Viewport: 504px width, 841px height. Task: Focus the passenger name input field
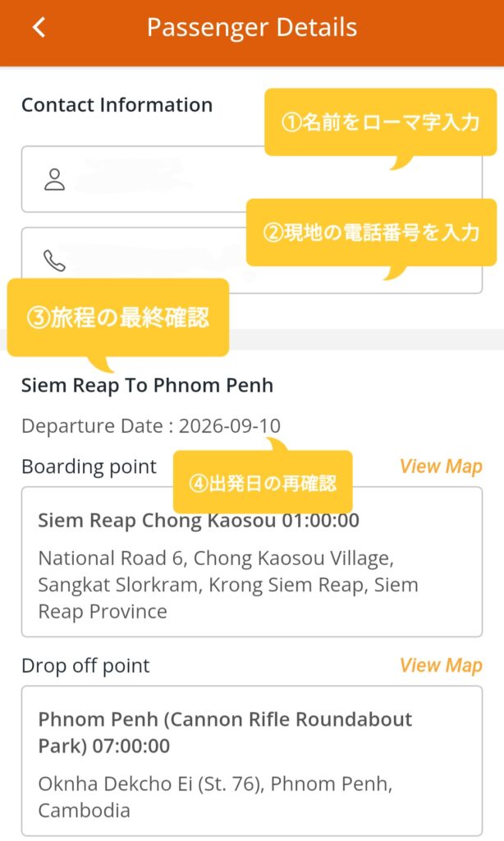(251, 179)
